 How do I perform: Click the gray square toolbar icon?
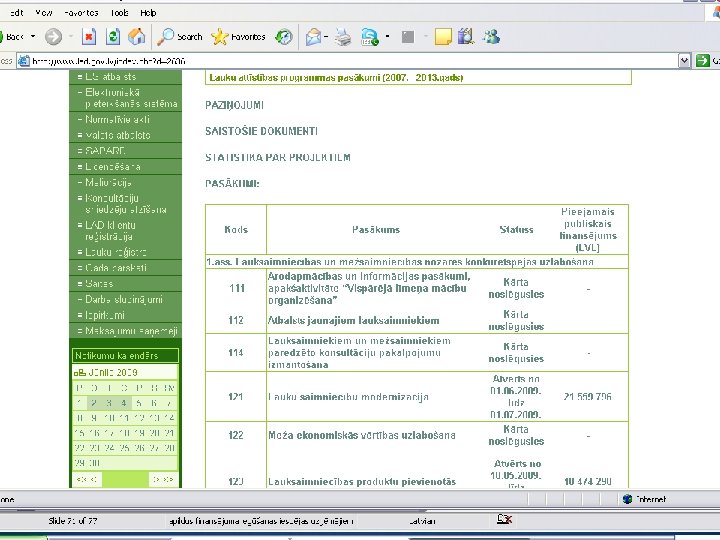[x=408, y=37]
